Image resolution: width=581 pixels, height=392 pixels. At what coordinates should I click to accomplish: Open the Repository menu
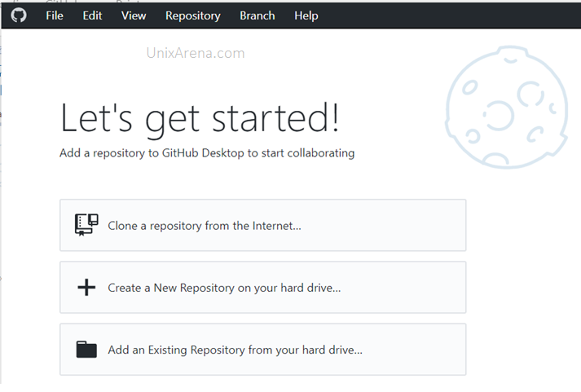(192, 16)
